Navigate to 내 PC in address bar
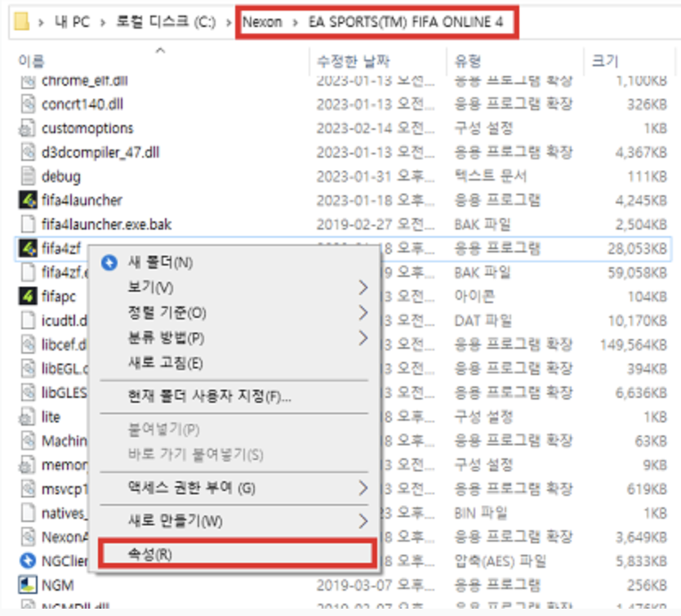The height and width of the screenshot is (616, 681). click(x=72, y=22)
